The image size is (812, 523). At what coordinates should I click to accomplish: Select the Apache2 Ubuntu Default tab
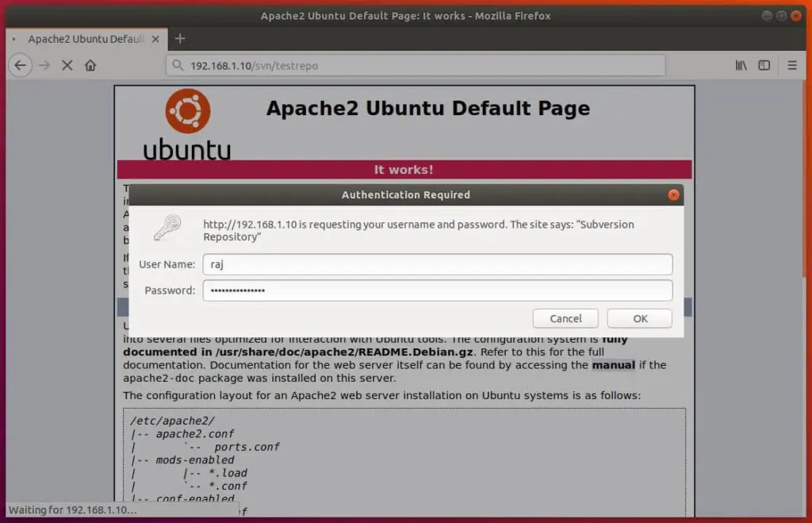86,39
